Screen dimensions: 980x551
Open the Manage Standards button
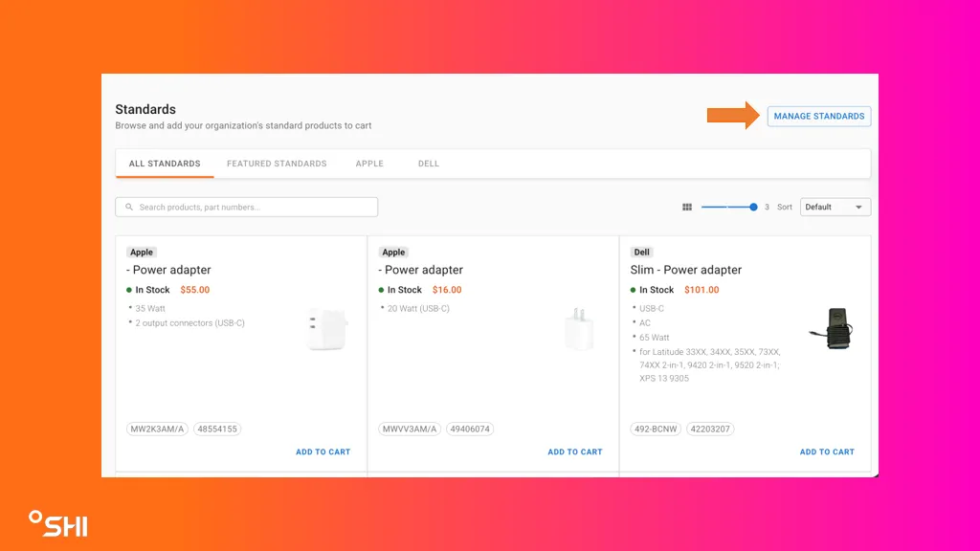[819, 116]
